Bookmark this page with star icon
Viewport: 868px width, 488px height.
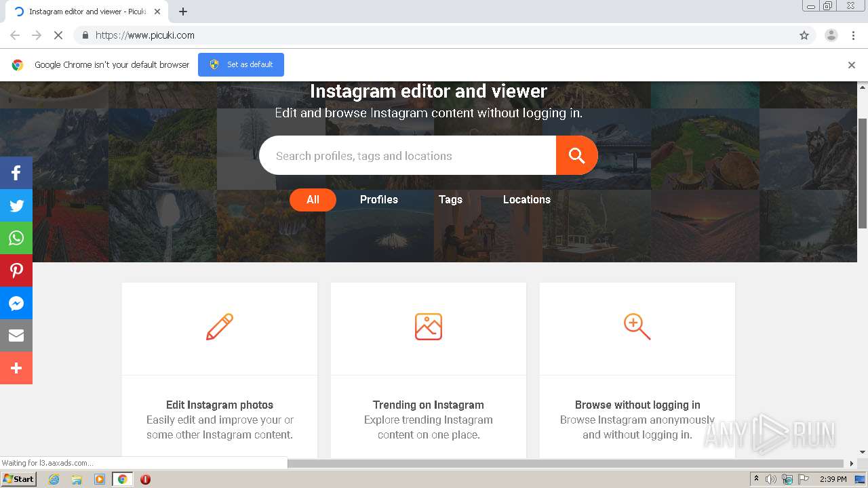click(x=804, y=35)
